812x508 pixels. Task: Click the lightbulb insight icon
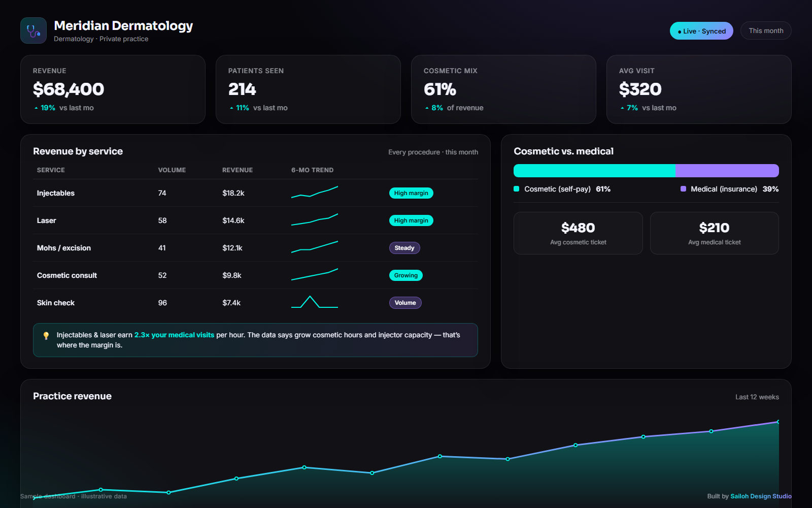coord(46,335)
